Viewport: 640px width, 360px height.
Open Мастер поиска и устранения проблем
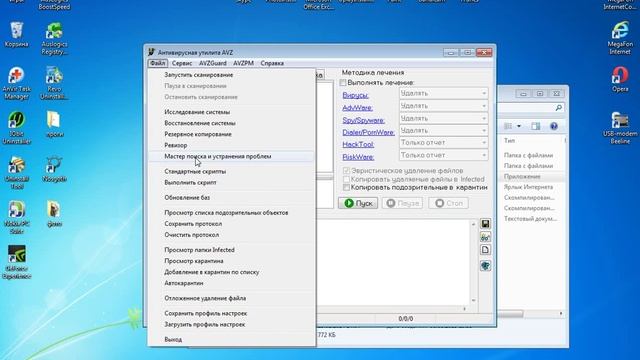coord(231,156)
